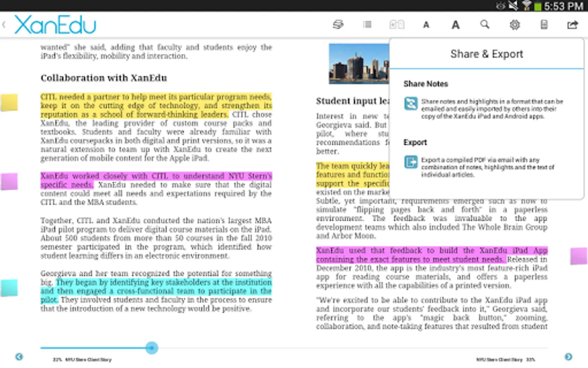
Task: Open the cyan sticky note in left margin
Action: click(9, 288)
